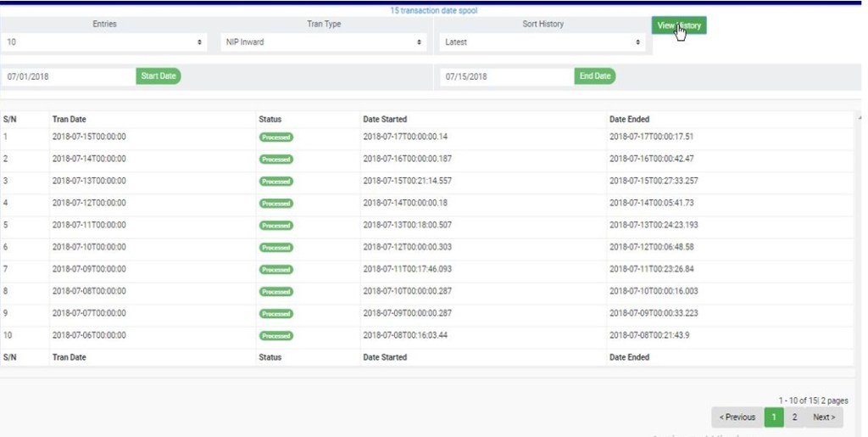Expand the Tran Type dropdown

point(323,42)
